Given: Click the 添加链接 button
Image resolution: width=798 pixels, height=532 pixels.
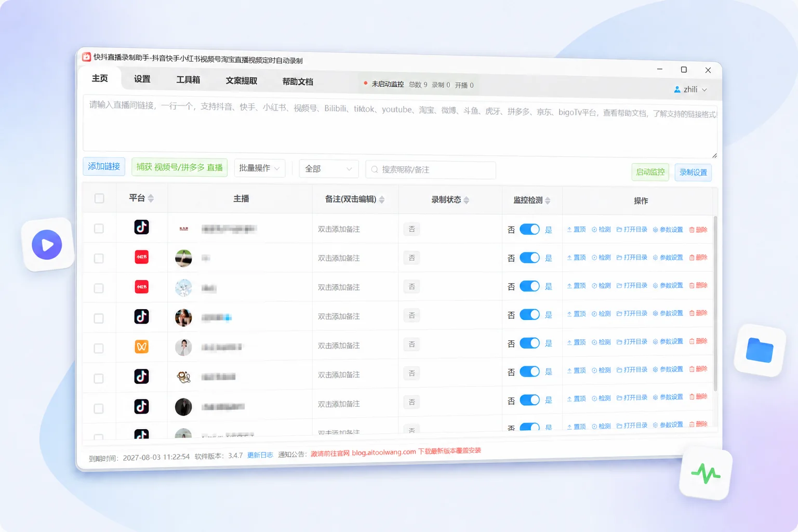Looking at the screenshot, I should pyautogui.click(x=104, y=166).
